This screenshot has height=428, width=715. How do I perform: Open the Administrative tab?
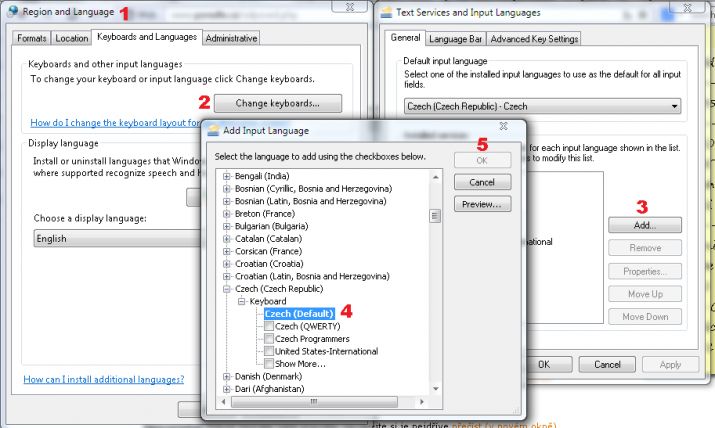(231, 38)
